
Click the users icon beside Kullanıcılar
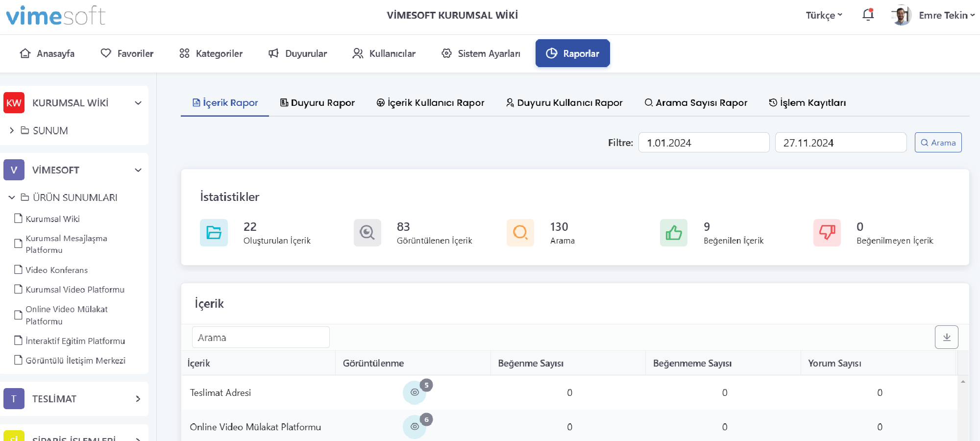[358, 53]
